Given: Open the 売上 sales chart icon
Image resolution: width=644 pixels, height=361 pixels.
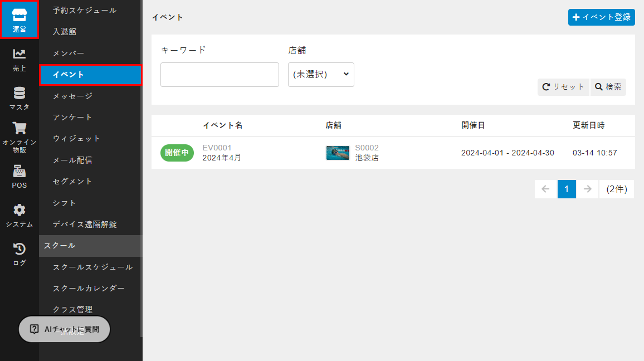Looking at the screenshot, I should point(19,60).
